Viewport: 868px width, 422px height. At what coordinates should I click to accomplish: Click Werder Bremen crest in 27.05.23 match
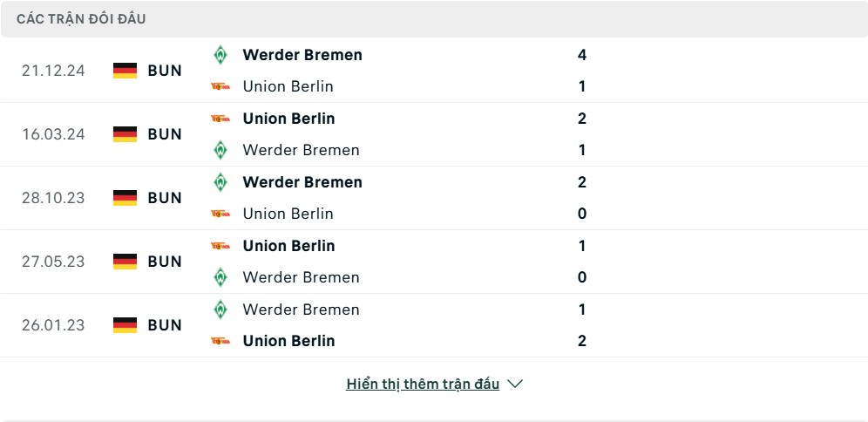pos(220,277)
